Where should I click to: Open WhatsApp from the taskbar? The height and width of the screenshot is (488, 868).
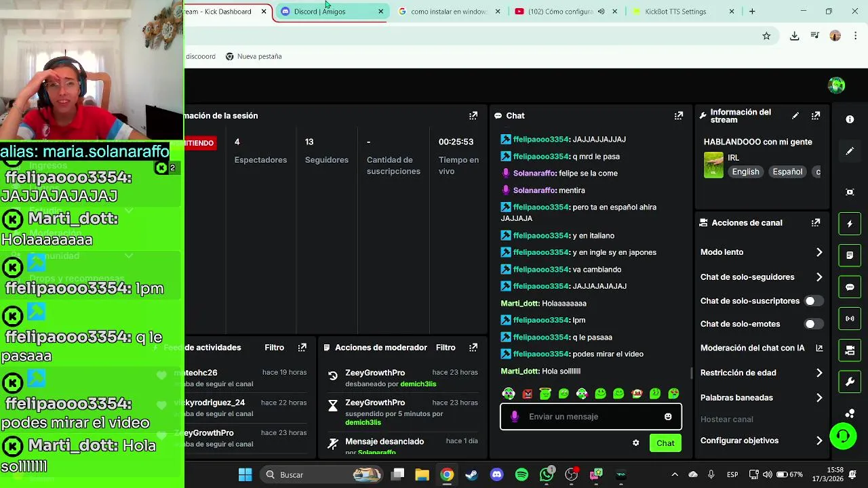(547, 474)
